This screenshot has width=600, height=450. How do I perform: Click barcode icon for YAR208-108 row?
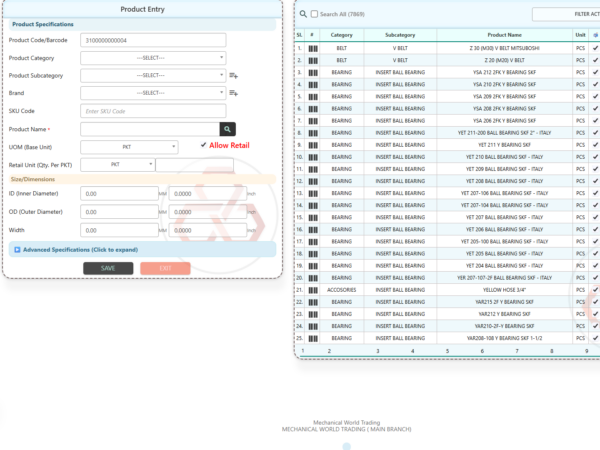pos(313,339)
